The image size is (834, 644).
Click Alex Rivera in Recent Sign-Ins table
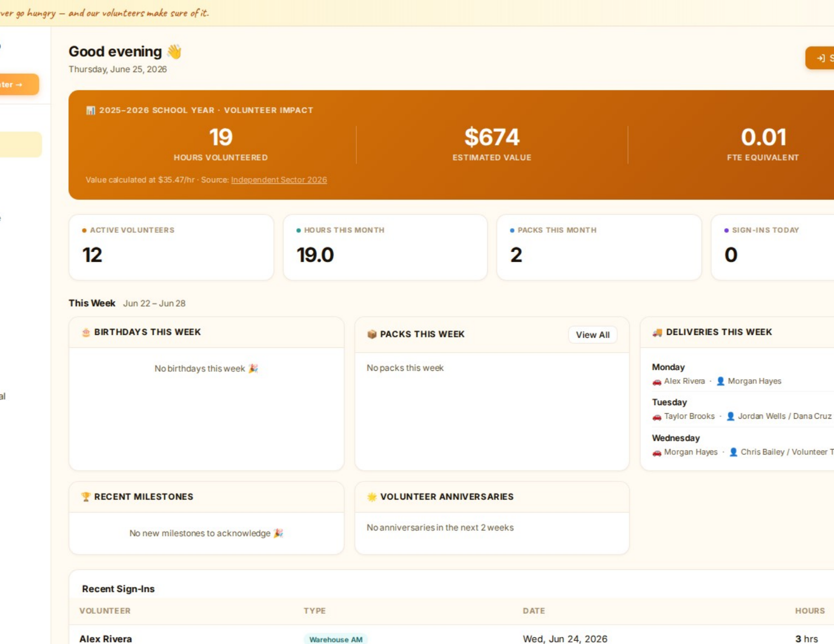click(106, 639)
